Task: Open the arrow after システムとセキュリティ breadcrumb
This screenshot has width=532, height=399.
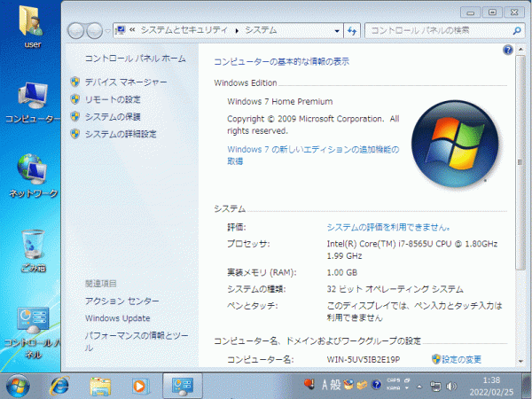Action: (x=237, y=31)
